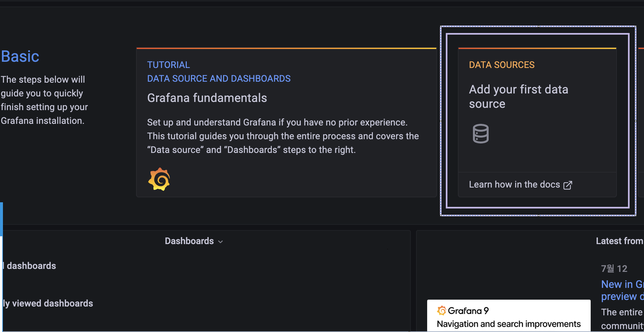This screenshot has width=644, height=332.
Task: Click 'Add your first data source' card title
Action: coord(518,96)
